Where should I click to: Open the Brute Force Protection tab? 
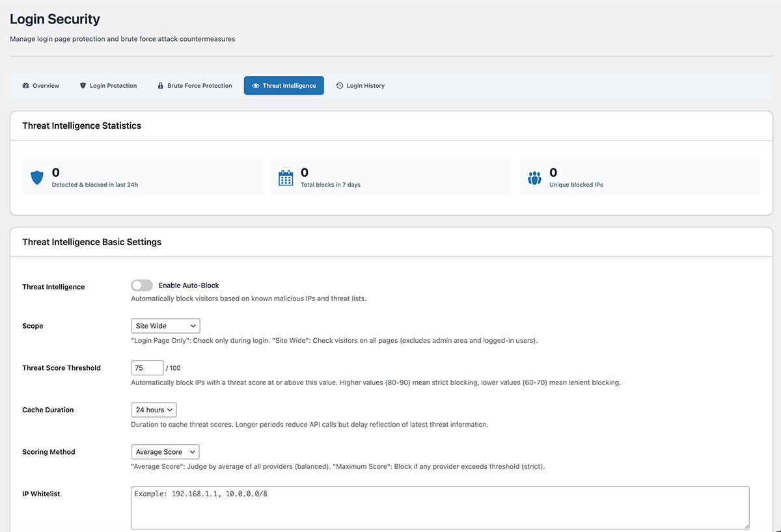click(195, 86)
